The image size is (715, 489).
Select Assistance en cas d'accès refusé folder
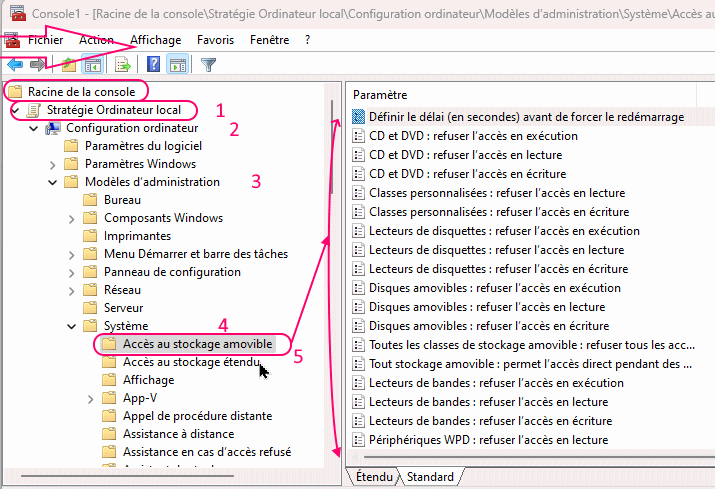click(x=207, y=452)
